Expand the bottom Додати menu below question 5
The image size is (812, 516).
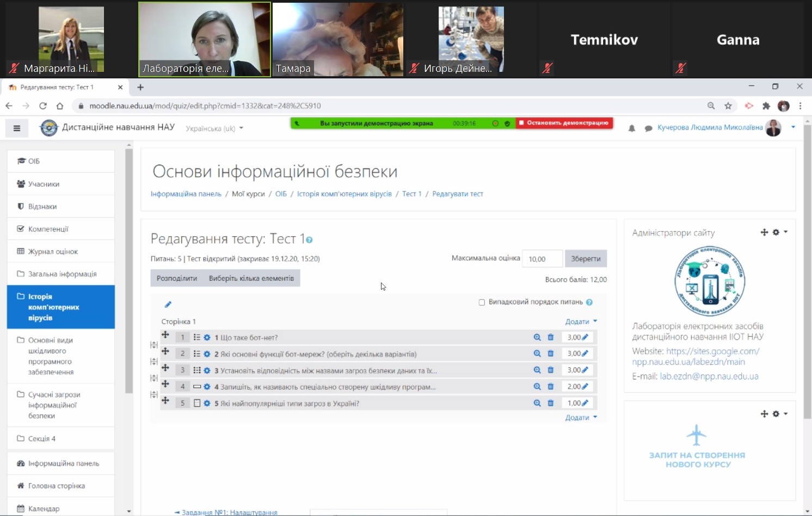click(581, 417)
